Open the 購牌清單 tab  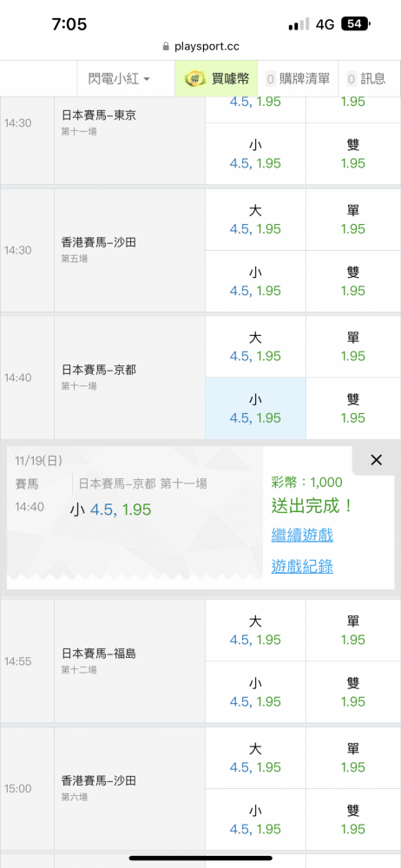tap(299, 79)
